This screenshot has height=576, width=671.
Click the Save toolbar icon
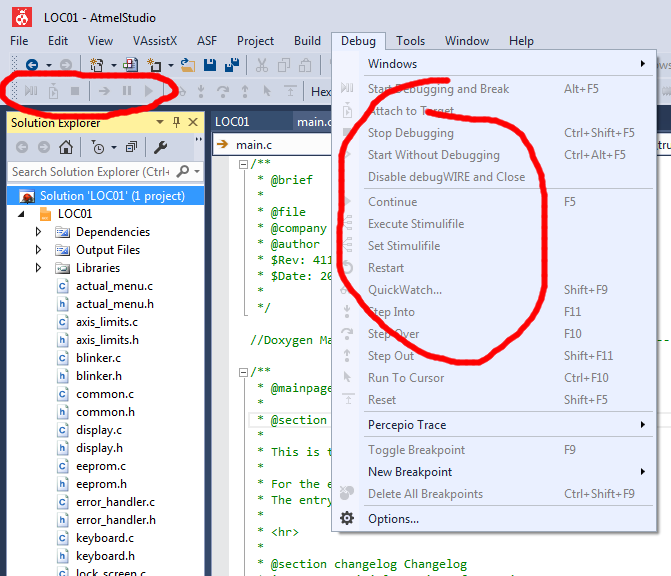210,65
